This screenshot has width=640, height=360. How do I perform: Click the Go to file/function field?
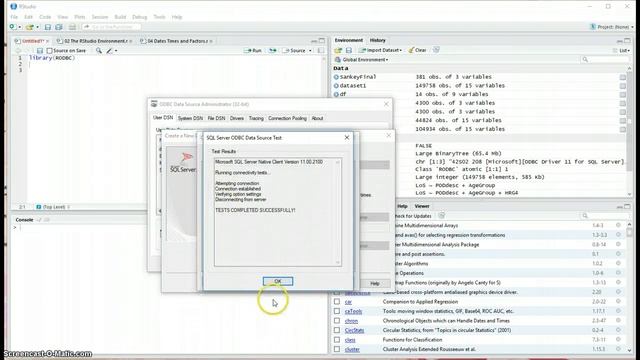click(111, 27)
